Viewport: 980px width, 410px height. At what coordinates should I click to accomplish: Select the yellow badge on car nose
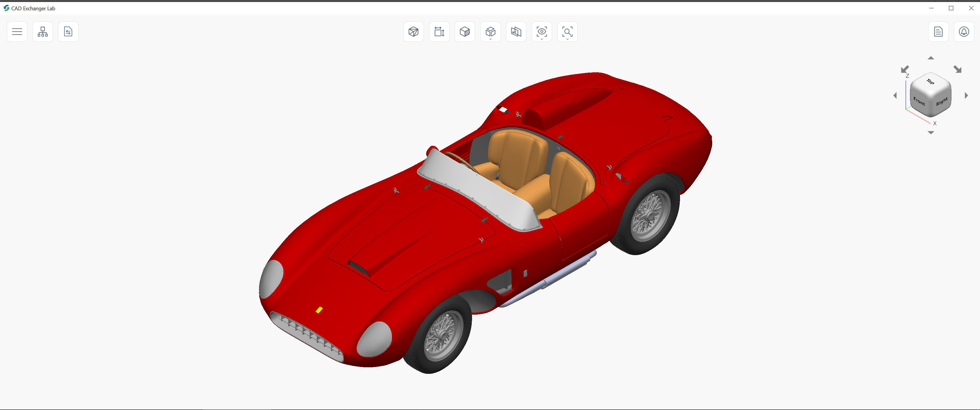319,310
